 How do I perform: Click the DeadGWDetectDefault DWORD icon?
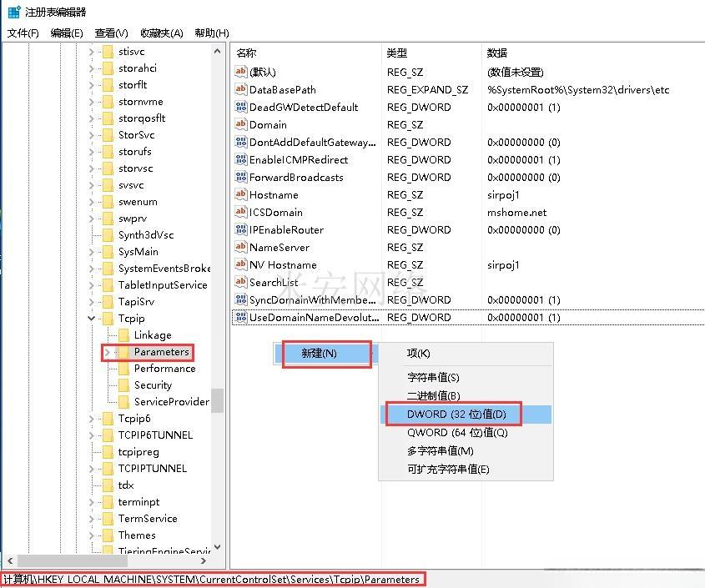(x=241, y=107)
